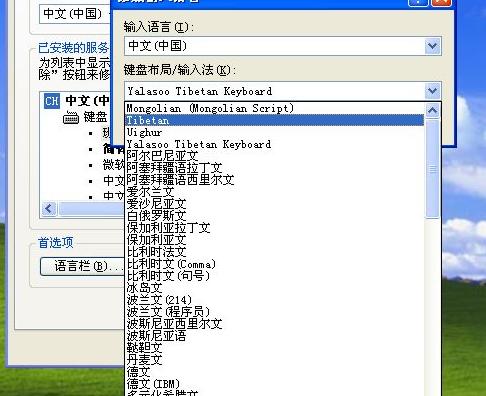Click the keyboard icon next to 键盘
This screenshot has height=396, width=486.
click(71, 118)
